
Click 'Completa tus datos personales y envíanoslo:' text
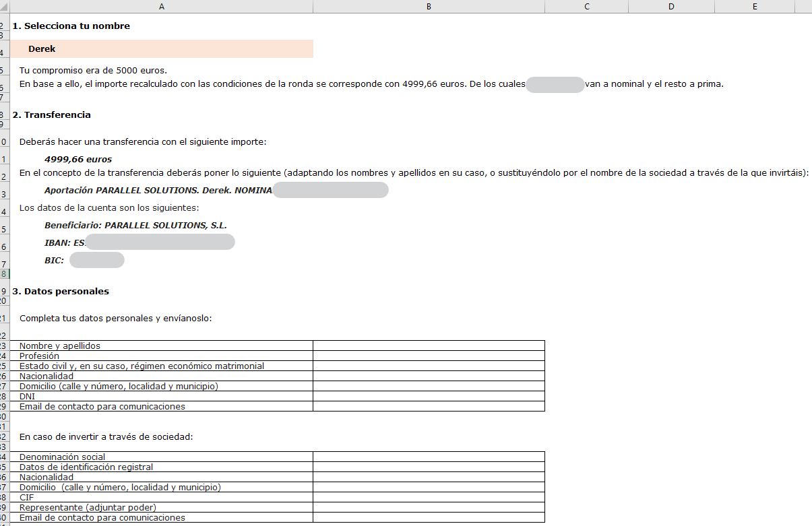click(x=115, y=318)
